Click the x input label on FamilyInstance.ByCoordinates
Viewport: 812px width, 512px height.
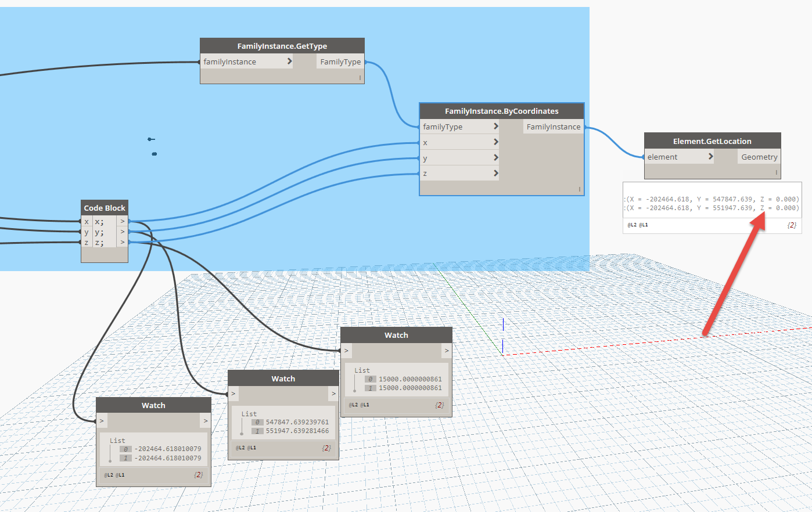click(x=425, y=142)
